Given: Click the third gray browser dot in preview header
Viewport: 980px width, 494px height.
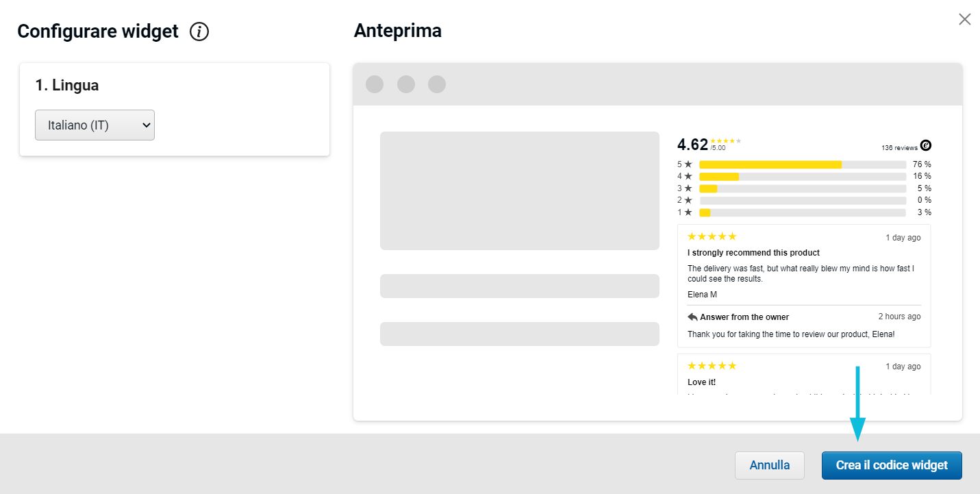Looking at the screenshot, I should point(437,84).
